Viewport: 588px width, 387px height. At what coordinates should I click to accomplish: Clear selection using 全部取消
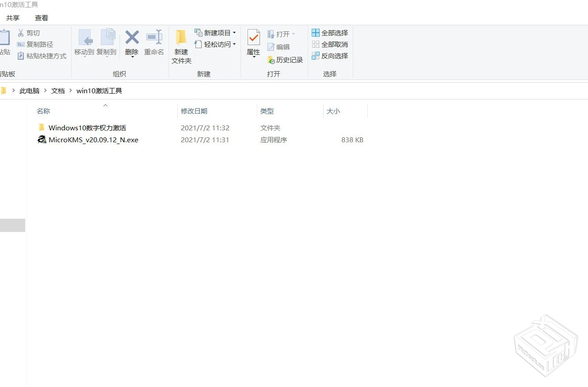[x=330, y=44]
